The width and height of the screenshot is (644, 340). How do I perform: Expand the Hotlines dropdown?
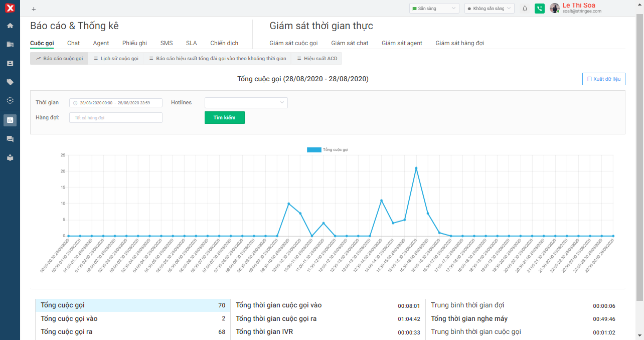click(x=246, y=103)
